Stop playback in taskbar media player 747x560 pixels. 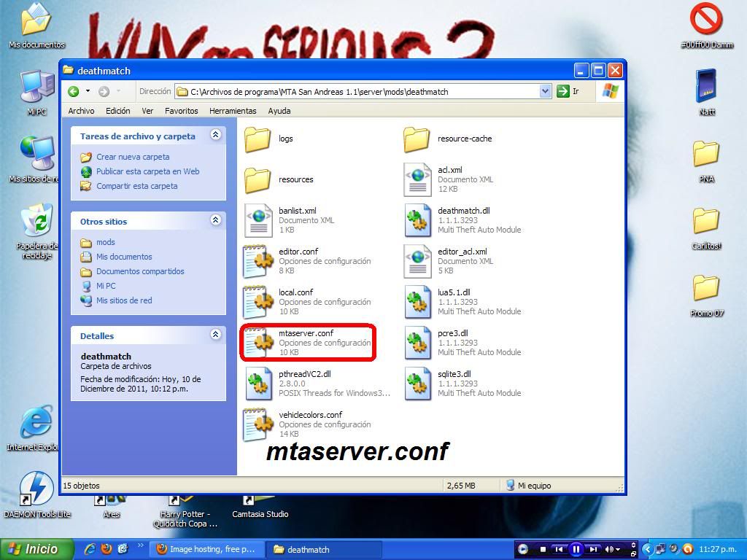542,550
